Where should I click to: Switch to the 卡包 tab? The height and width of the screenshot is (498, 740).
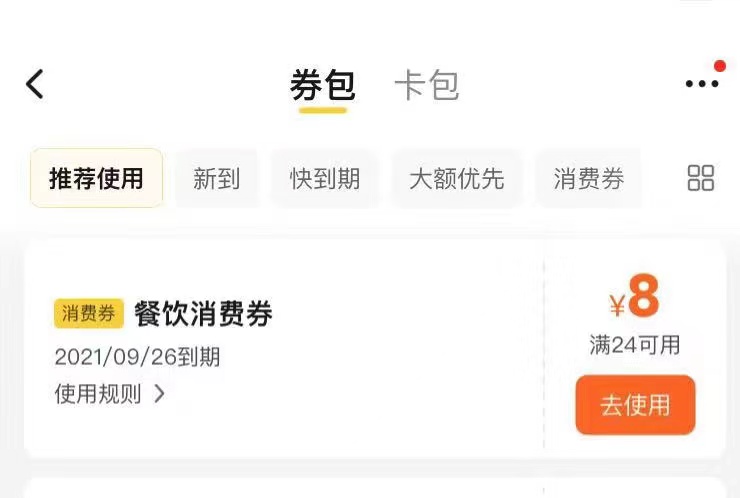[x=427, y=85]
